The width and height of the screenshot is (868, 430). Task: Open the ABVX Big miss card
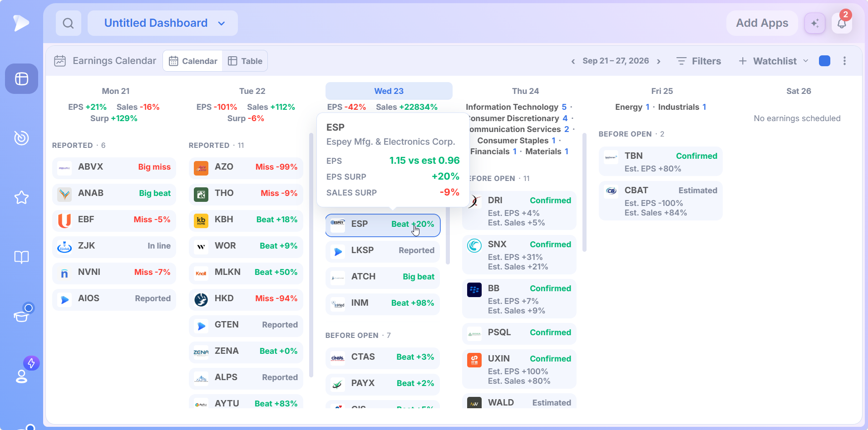(x=114, y=168)
